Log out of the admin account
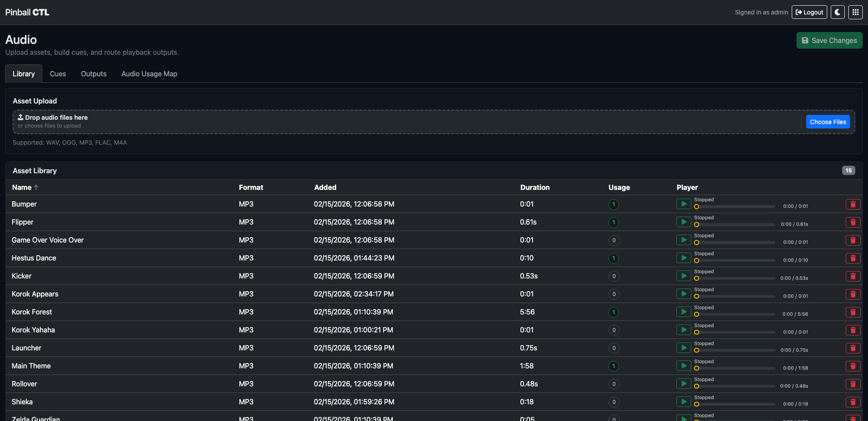Image resolution: width=868 pixels, height=421 pixels. [x=809, y=12]
